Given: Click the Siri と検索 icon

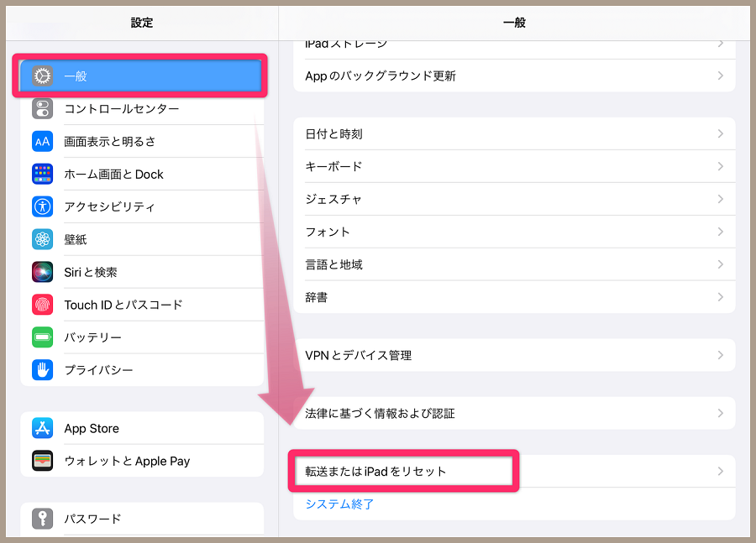Looking at the screenshot, I should coord(43,272).
